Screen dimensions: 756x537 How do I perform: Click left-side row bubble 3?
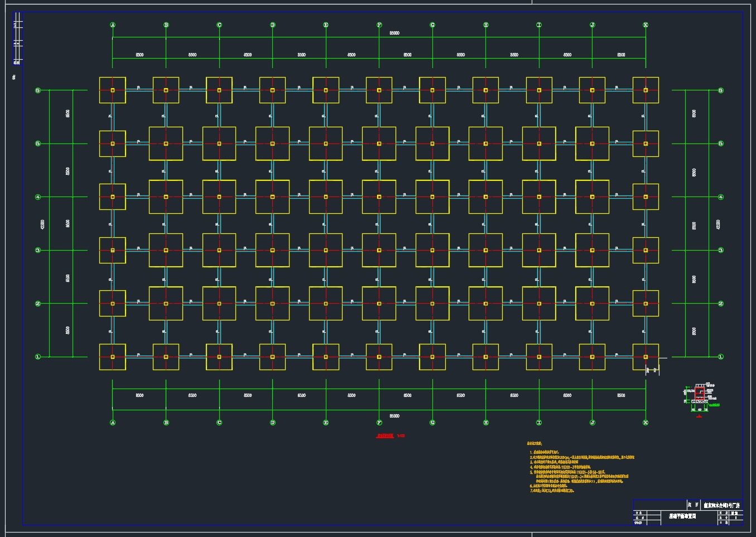pyautogui.click(x=38, y=250)
